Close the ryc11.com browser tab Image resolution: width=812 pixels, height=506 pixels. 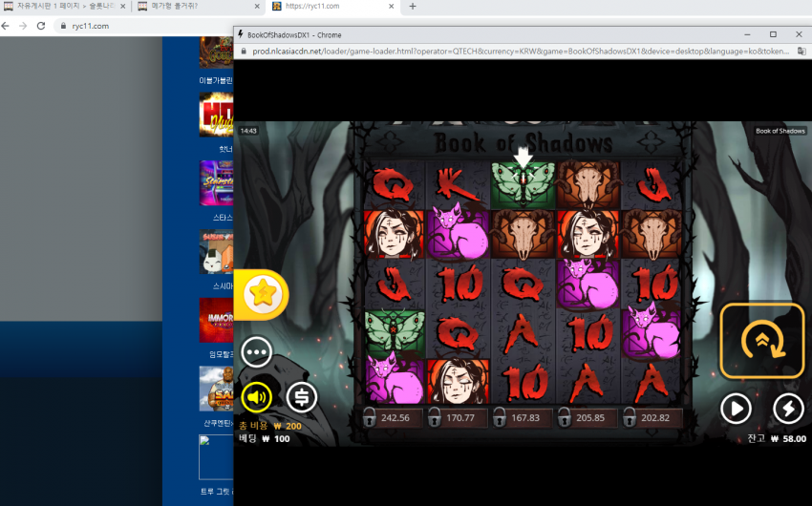[x=391, y=7]
